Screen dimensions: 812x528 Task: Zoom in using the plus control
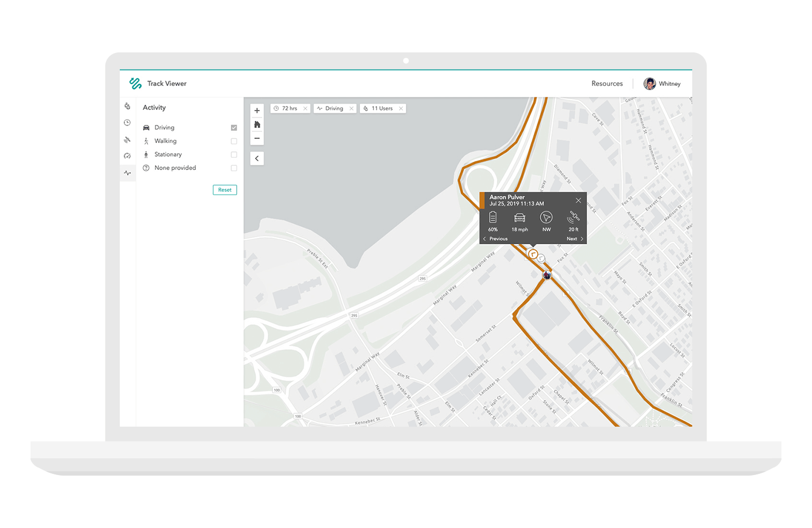(x=257, y=111)
